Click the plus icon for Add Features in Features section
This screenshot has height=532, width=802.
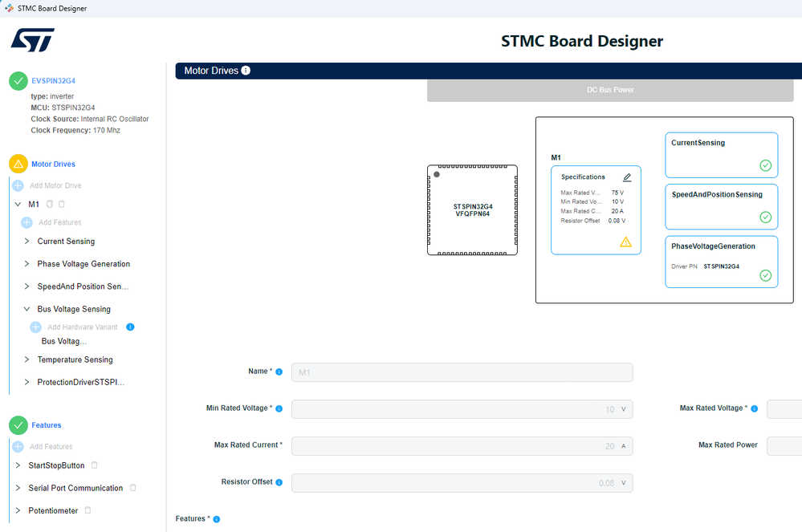[x=18, y=447]
